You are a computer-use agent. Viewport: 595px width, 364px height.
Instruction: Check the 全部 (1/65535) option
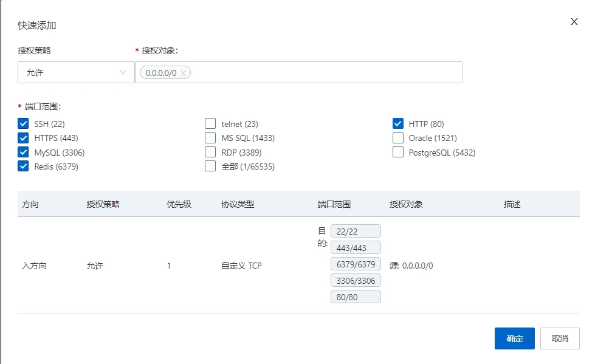210,167
